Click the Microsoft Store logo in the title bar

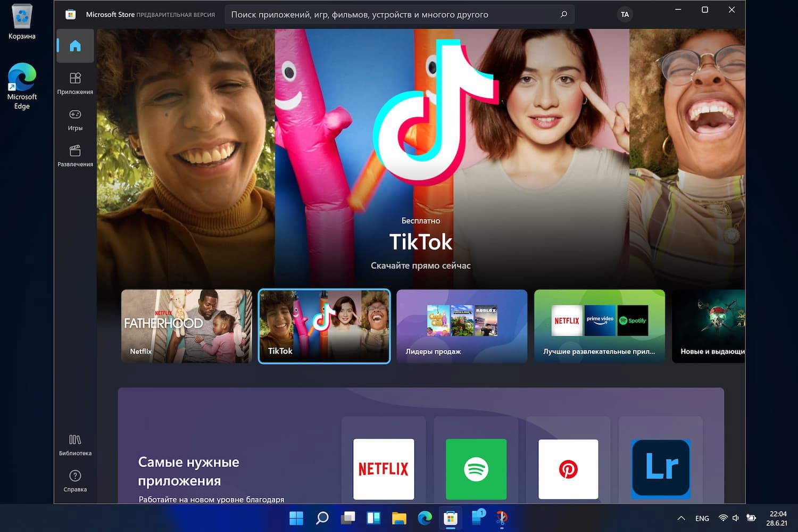(x=70, y=14)
